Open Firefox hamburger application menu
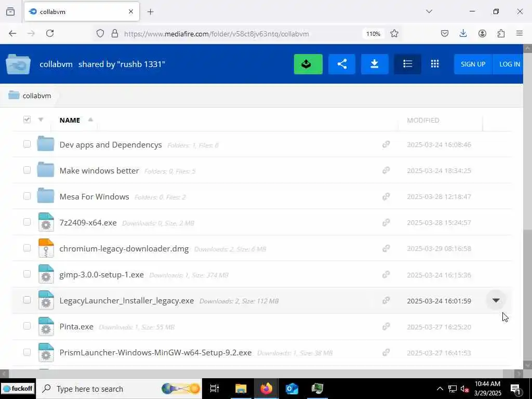Viewport: 532px width, 399px height. [520, 33]
